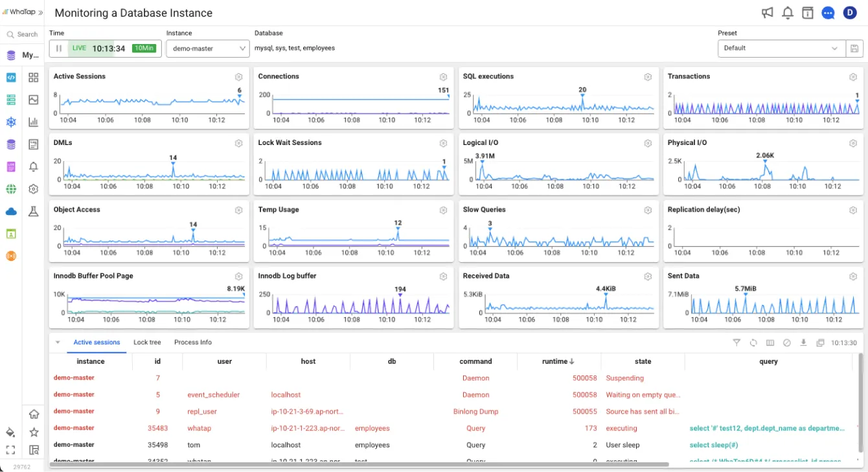Open the announcements megaphone icon

pos(767,13)
